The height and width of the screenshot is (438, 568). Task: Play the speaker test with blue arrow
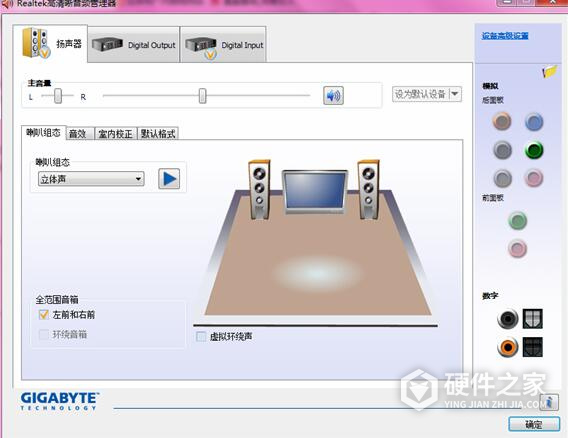point(169,179)
